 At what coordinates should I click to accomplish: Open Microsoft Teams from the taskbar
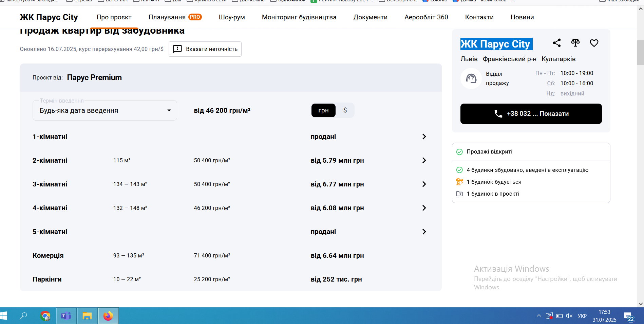[x=66, y=316]
